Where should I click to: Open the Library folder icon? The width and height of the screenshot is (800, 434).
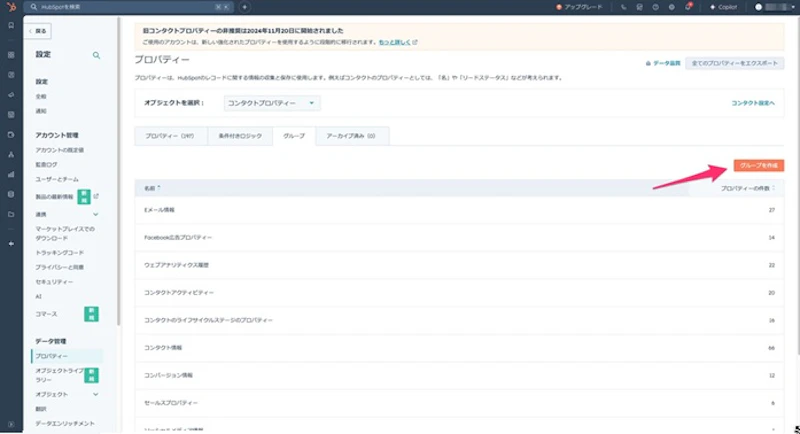(x=11, y=214)
